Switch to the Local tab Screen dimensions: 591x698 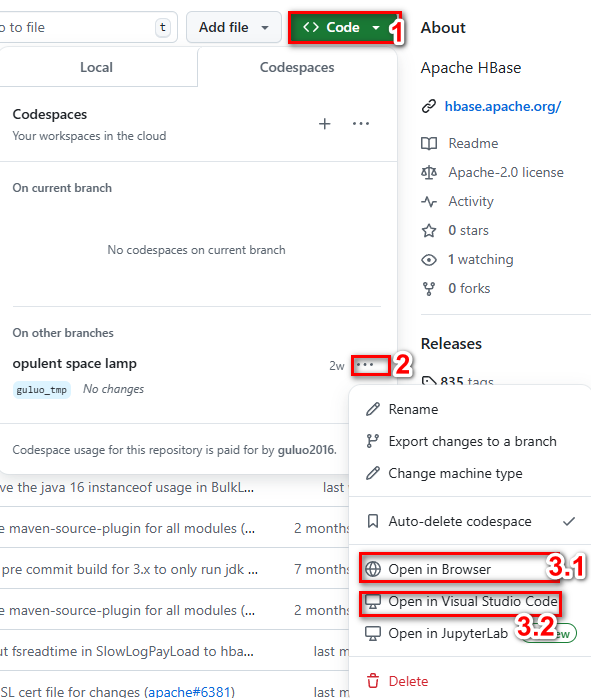pos(97,67)
